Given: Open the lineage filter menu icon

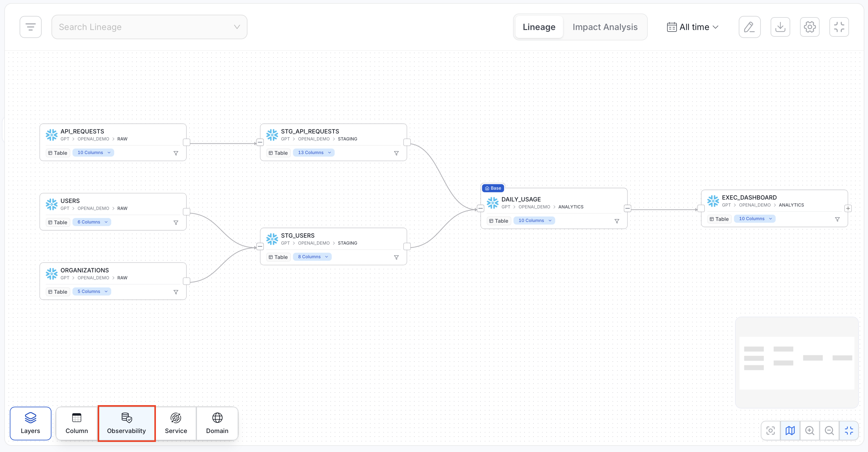Looking at the screenshot, I should [30, 27].
